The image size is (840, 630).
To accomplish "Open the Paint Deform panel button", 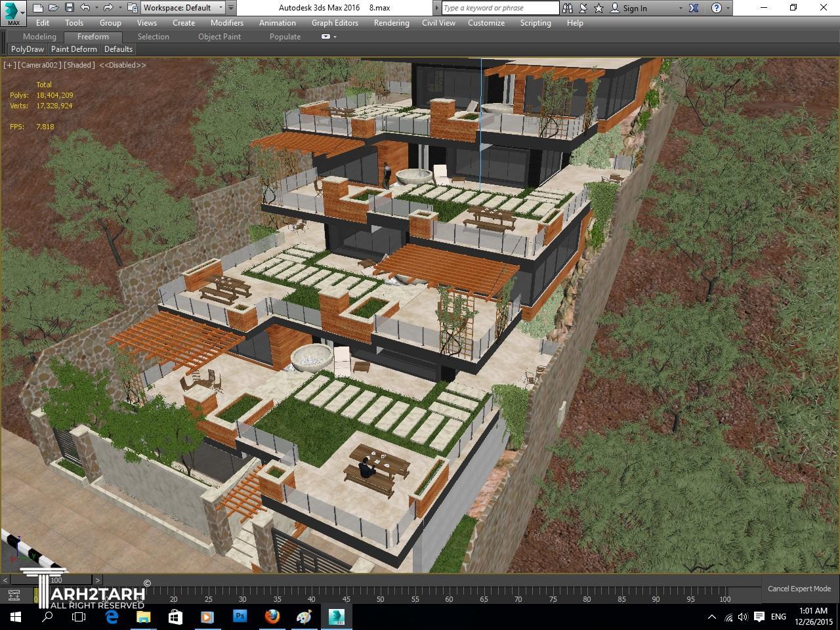I will [x=73, y=49].
